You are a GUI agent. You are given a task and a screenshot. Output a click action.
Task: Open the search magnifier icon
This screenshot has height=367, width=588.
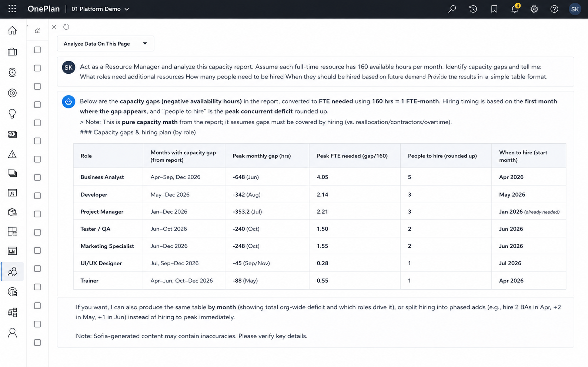(x=452, y=9)
